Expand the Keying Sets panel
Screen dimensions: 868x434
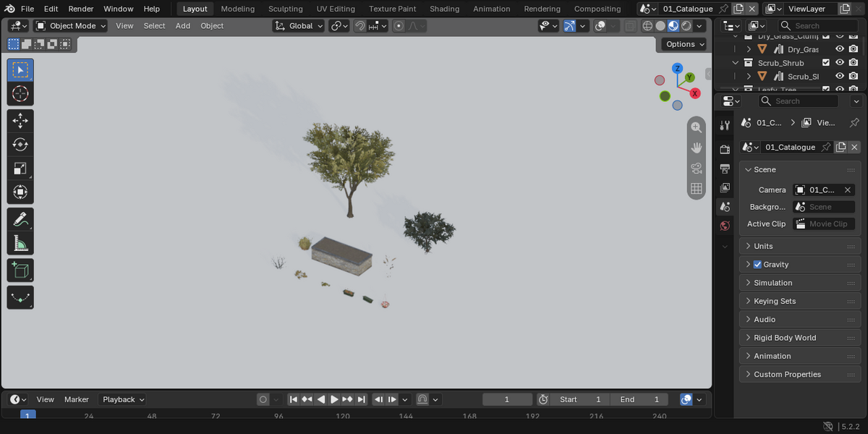800,301
